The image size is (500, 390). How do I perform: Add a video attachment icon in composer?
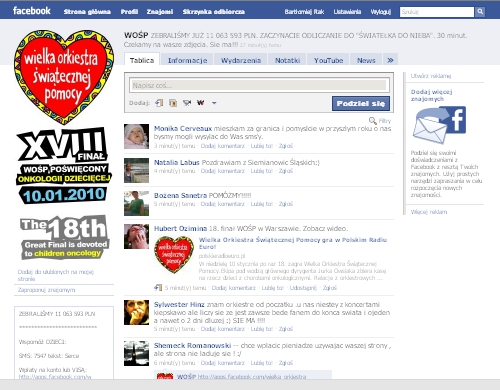(x=187, y=103)
